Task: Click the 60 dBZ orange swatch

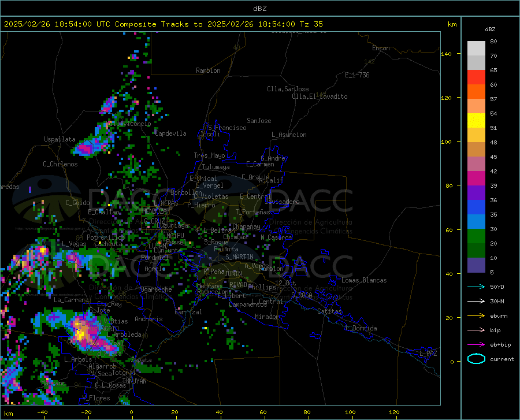Action: point(476,91)
